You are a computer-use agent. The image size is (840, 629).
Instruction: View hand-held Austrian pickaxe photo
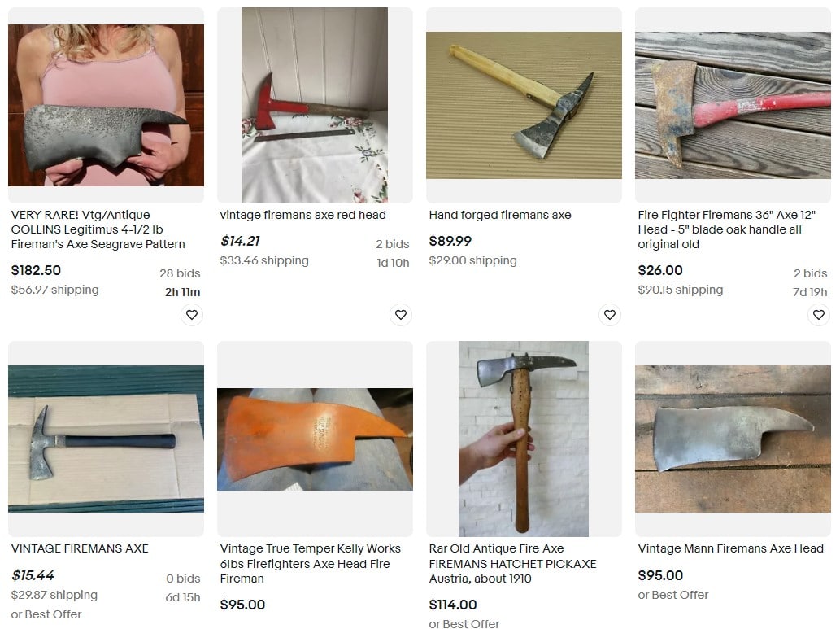[524, 439]
